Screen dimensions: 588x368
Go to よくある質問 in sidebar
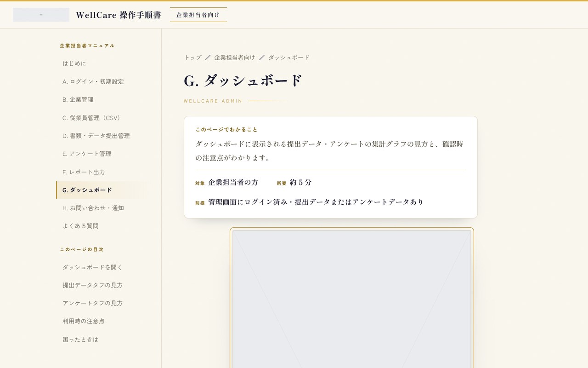[102, 226]
